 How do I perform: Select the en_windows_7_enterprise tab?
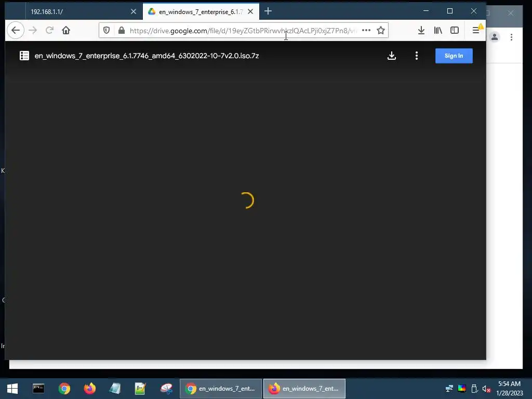tap(201, 11)
